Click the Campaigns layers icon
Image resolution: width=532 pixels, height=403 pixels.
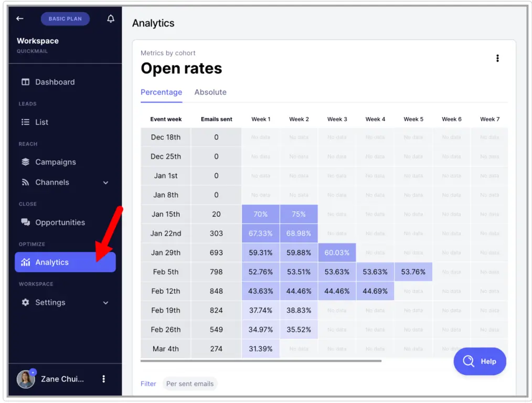[26, 162]
